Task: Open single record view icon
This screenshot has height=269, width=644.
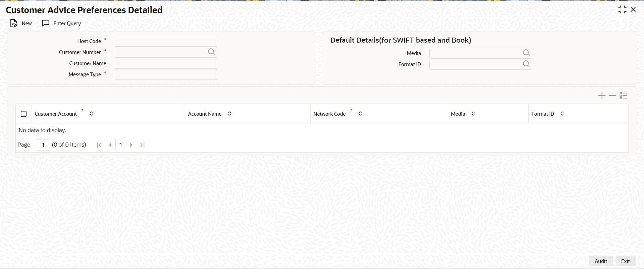Action: (624, 96)
